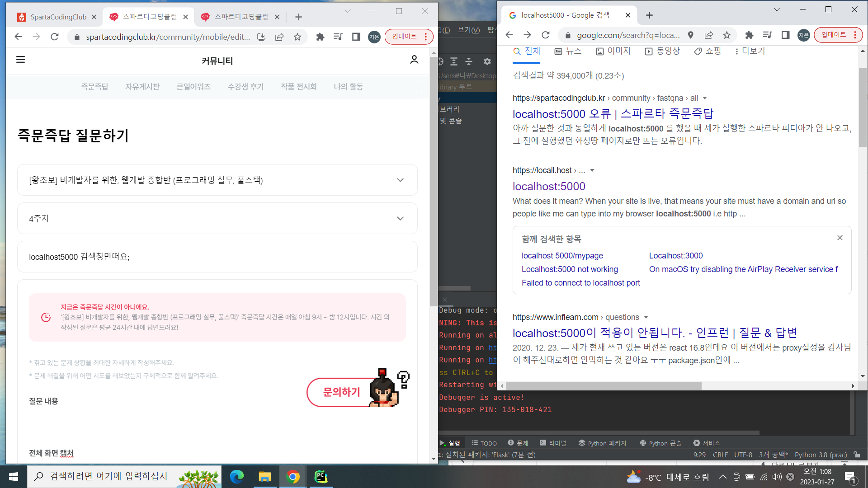Image resolution: width=868 pixels, height=488 pixels.
Task: Open PyCharm settings gear icon
Action: pos(487,61)
